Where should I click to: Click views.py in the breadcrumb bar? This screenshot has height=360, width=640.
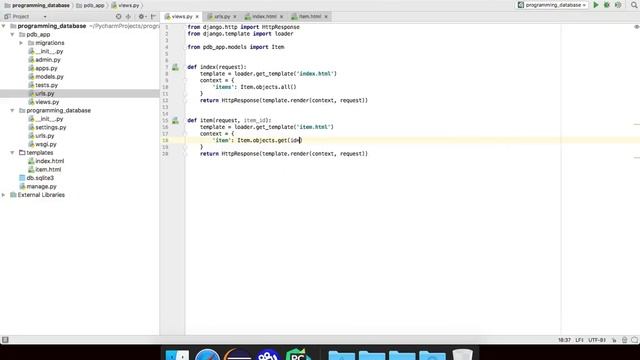point(125,5)
